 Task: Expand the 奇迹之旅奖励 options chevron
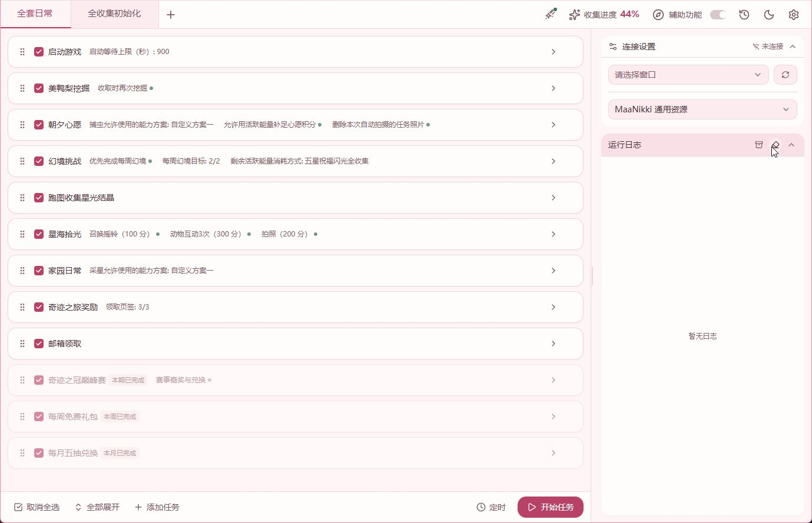554,307
